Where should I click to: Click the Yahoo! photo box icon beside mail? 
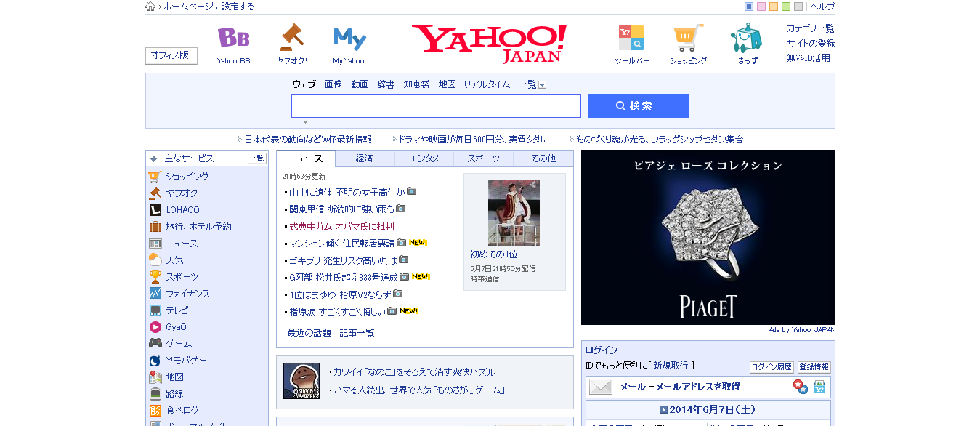click(819, 387)
